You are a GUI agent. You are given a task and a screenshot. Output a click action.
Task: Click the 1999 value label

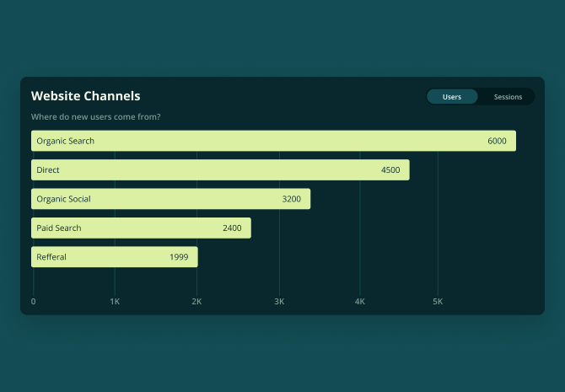tap(179, 257)
